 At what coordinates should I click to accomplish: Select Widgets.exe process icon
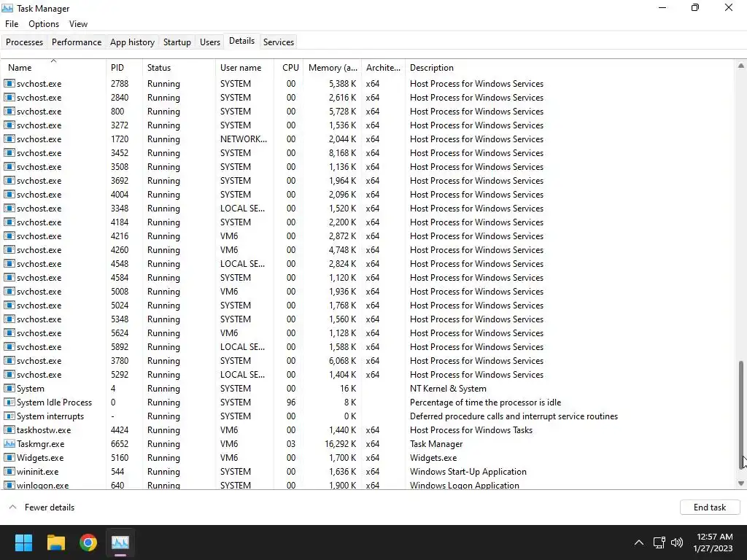tap(9, 458)
